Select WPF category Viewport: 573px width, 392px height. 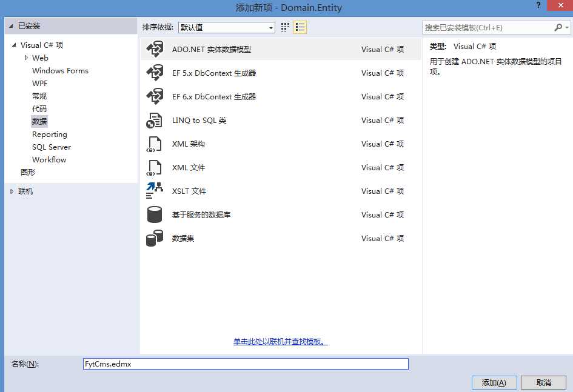click(40, 83)
